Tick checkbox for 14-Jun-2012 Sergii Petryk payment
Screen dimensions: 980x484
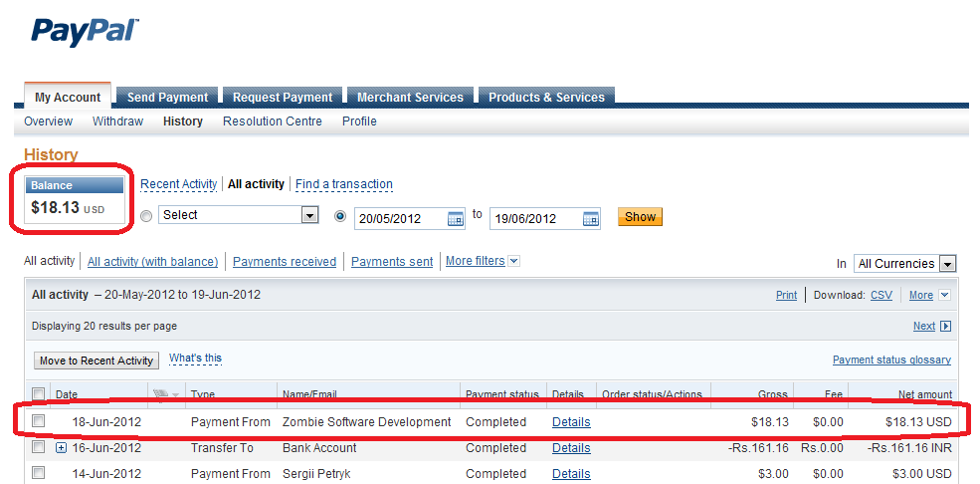point(39,473)
